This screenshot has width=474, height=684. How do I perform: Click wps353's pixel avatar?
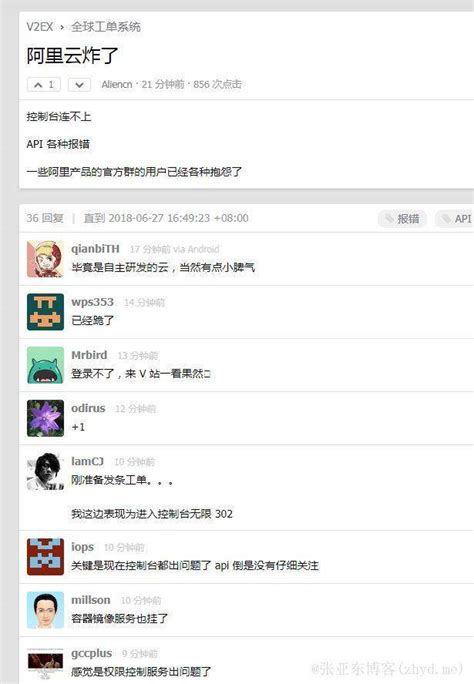[45, 312]
